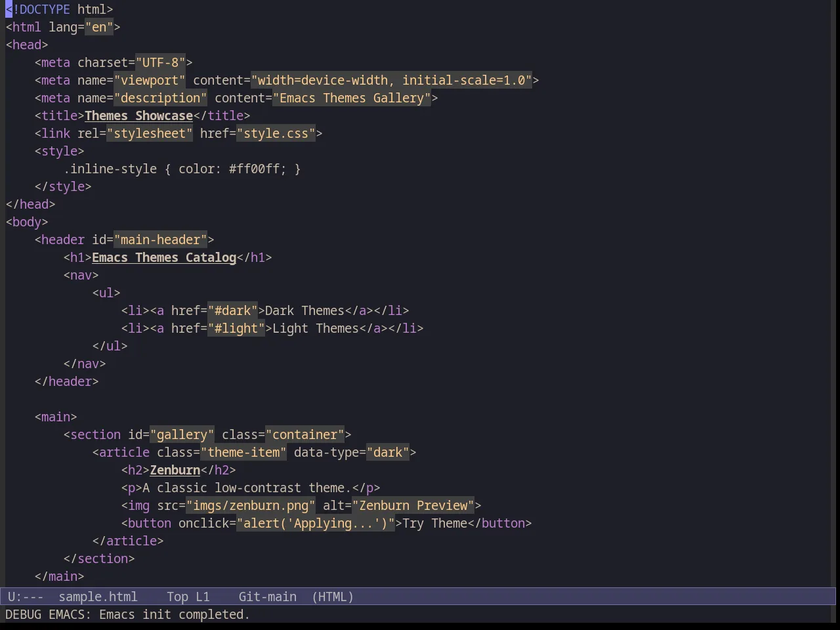Image resolution: width=840 pixels, height=630 pixels.
Task: Click the "Dark Themes" link text
Action: tap(304, 310)
